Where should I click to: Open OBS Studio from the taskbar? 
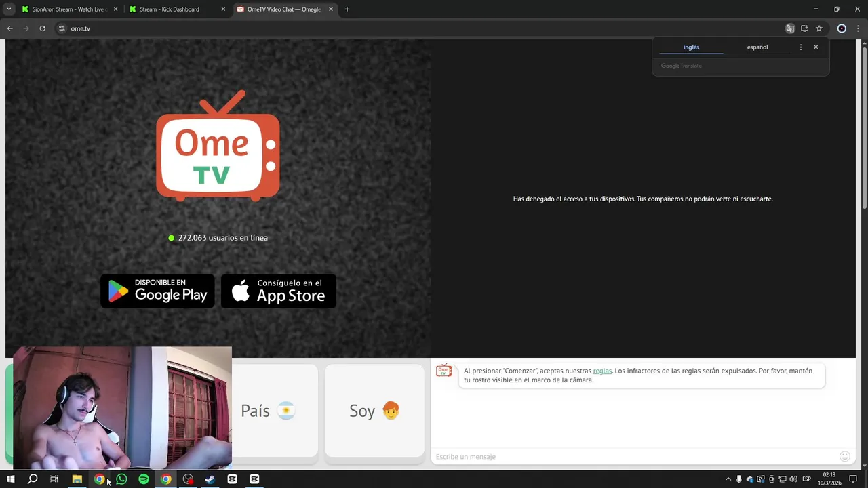[188, 479]
